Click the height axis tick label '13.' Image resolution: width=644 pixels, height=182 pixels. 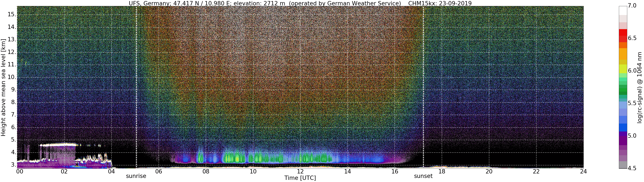[x=12, y=40]
